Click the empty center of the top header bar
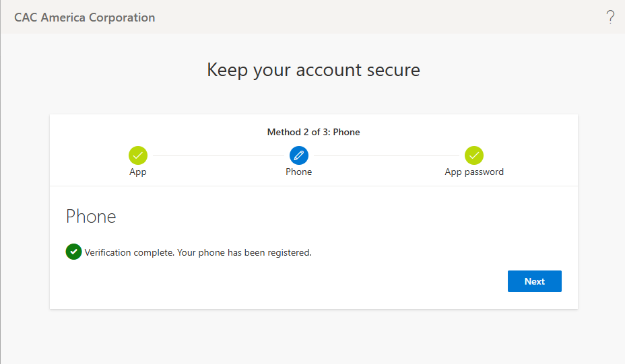This screenshot has width=625, height=364. tap(377, 17)
